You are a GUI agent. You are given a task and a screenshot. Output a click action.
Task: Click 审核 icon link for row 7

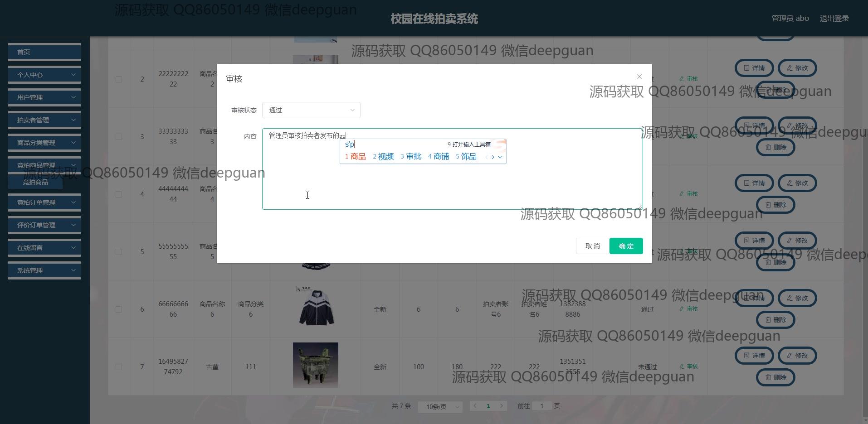pyautogui.click(x=688, y=366)
